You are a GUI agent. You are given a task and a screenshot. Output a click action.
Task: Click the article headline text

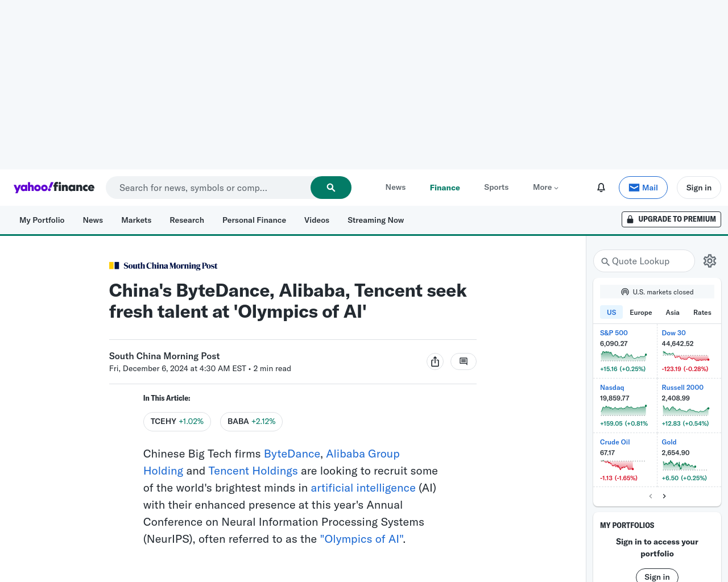pos(288,301)
